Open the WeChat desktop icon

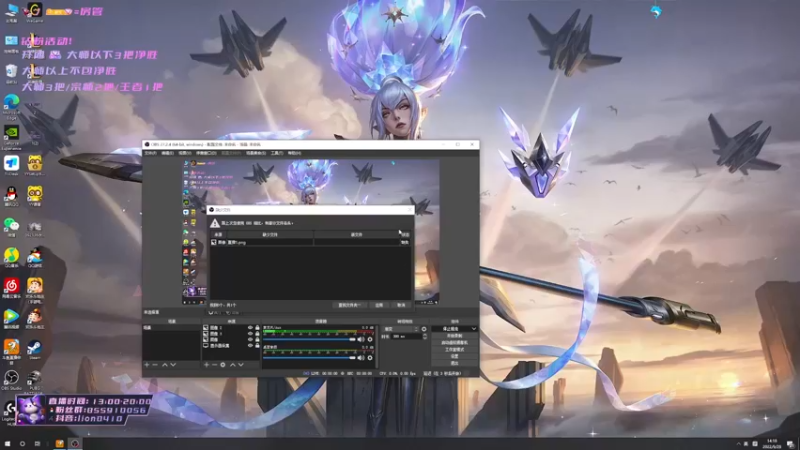point(11,227)
